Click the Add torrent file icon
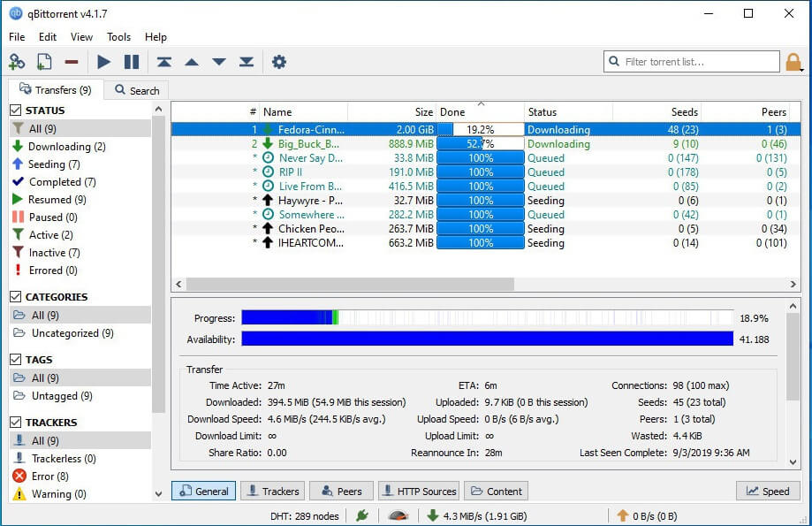Screen dimensions: 812x526 [x=44, y=62]
